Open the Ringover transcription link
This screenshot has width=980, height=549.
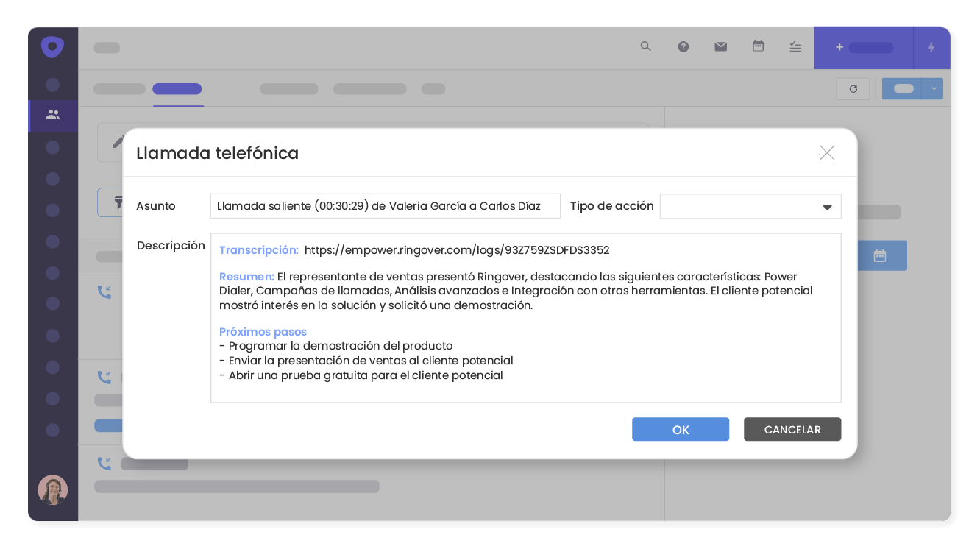click(x=457, y=249)
